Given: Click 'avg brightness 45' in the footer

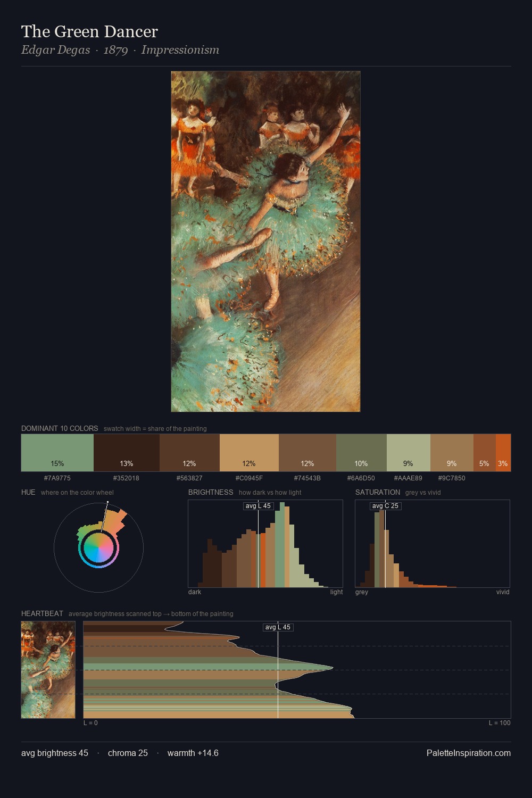Looking at the screenshot, I should (x=55, y=753).
